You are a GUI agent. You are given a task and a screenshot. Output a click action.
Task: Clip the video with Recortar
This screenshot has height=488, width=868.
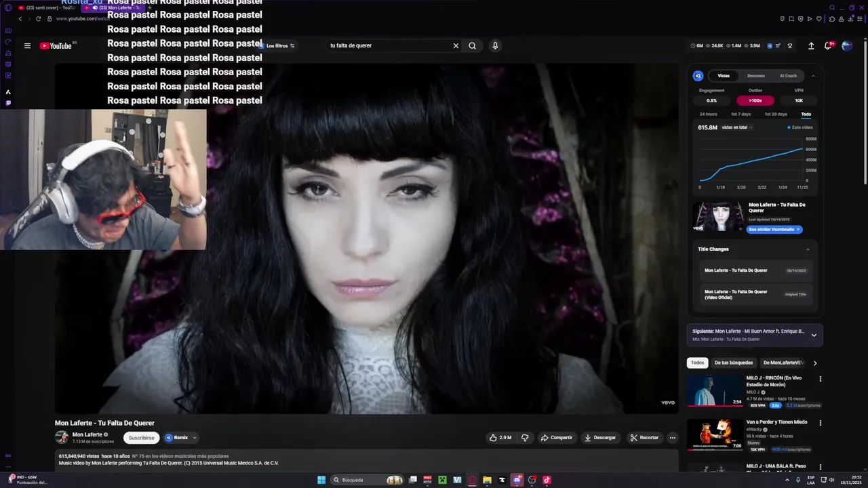[644, 438]
